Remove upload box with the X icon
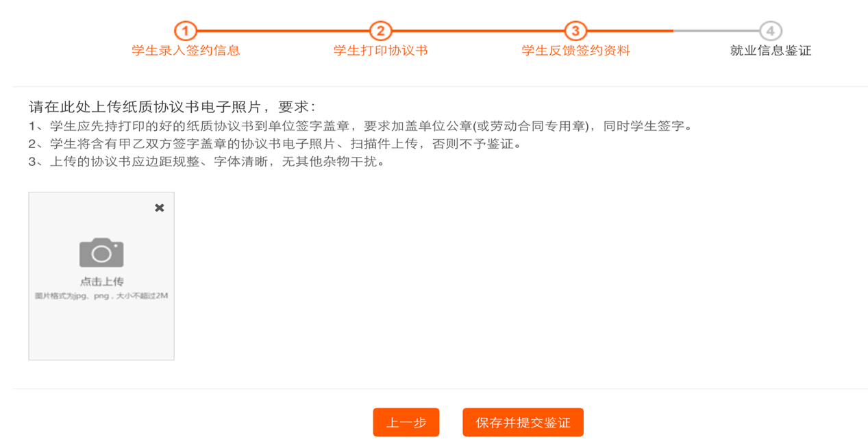Screen dimensions: 868x446 160,208
